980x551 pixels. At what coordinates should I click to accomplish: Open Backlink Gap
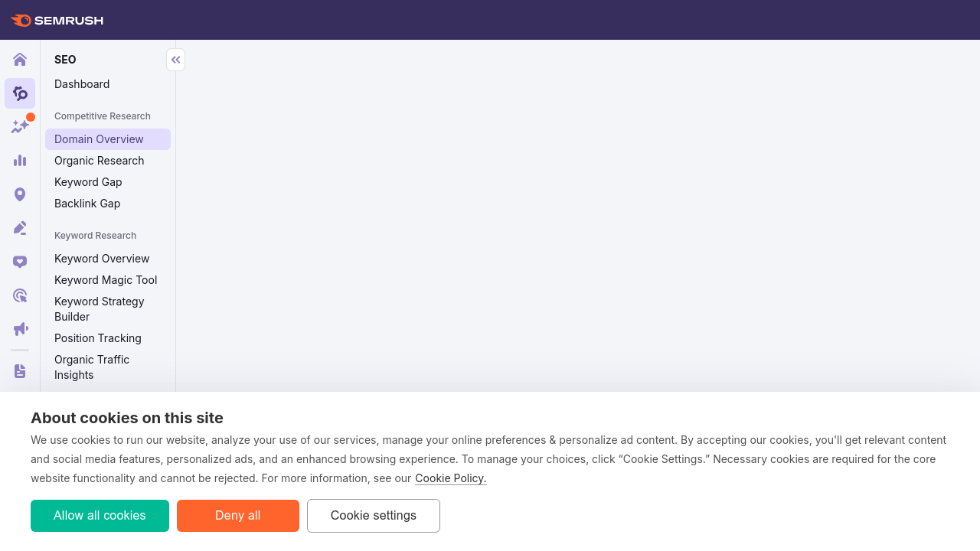tap(87, 203)
